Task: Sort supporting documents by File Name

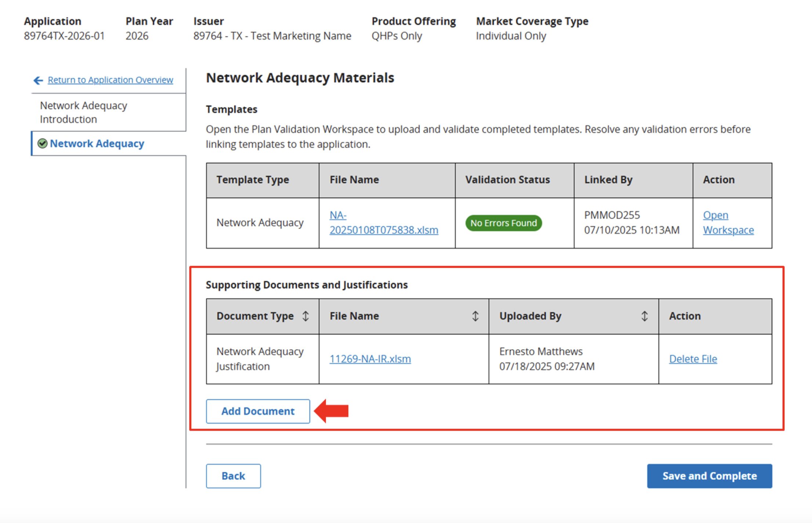Action: (x=475, y=316)
